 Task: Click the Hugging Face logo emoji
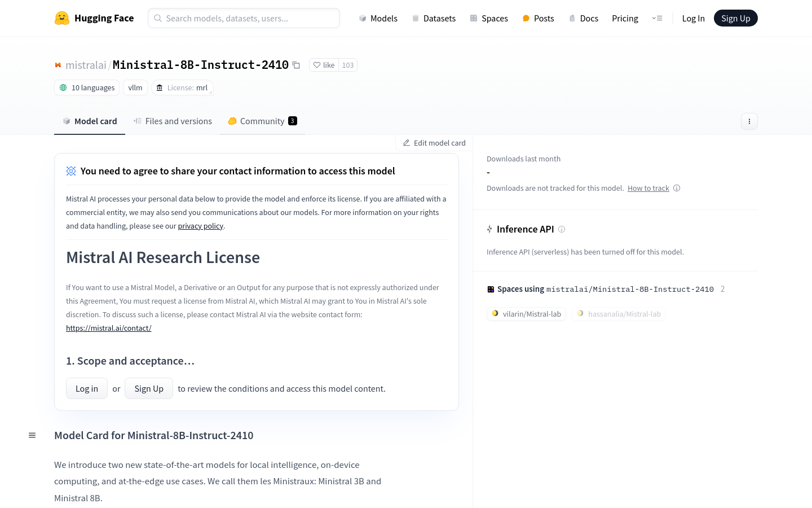click(62, 18)
